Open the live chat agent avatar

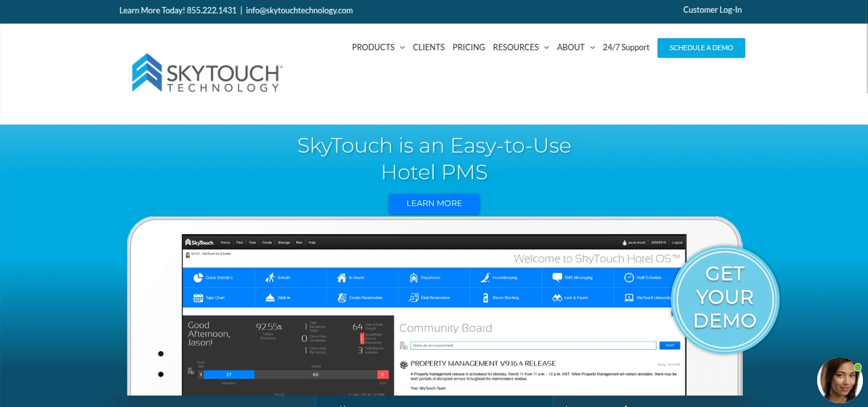840,380
